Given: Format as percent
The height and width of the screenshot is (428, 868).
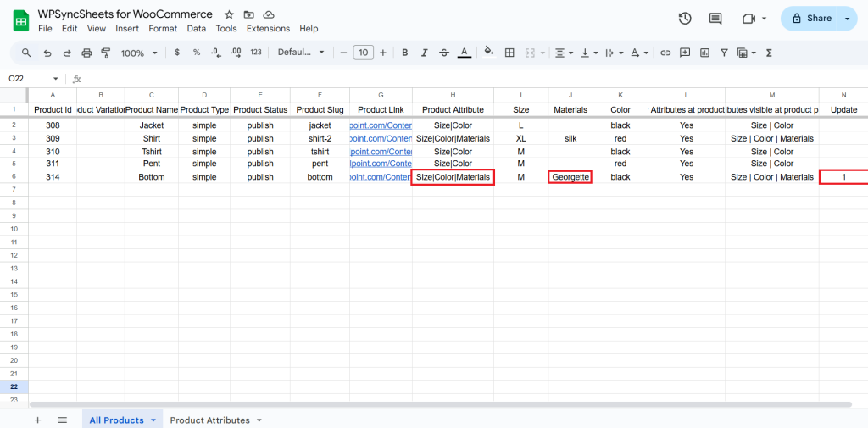Looking at the screenshot, I should point(197,53).
